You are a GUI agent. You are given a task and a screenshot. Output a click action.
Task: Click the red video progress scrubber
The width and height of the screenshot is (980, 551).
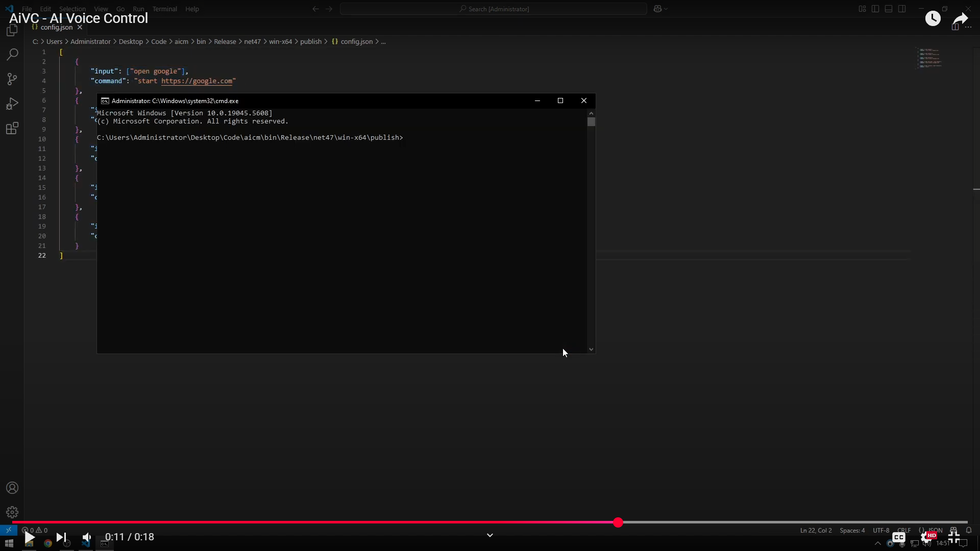coord(618,522)
